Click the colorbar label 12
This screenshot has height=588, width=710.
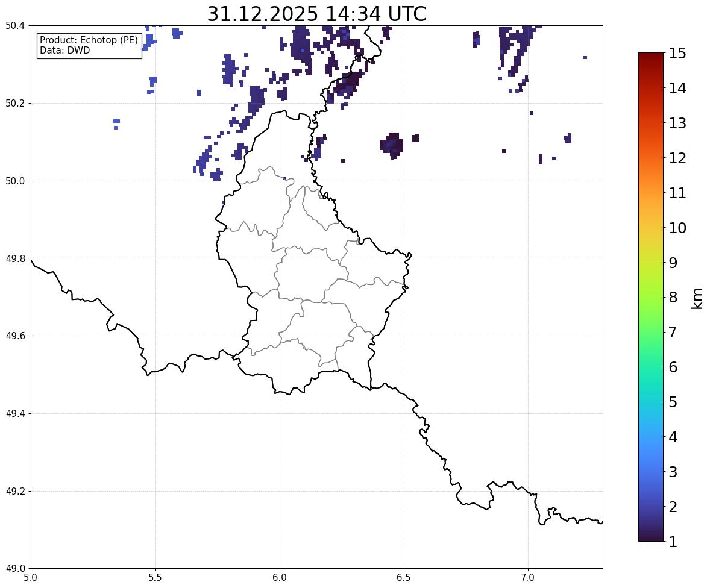pyautogui.click(x=677, y=158)
